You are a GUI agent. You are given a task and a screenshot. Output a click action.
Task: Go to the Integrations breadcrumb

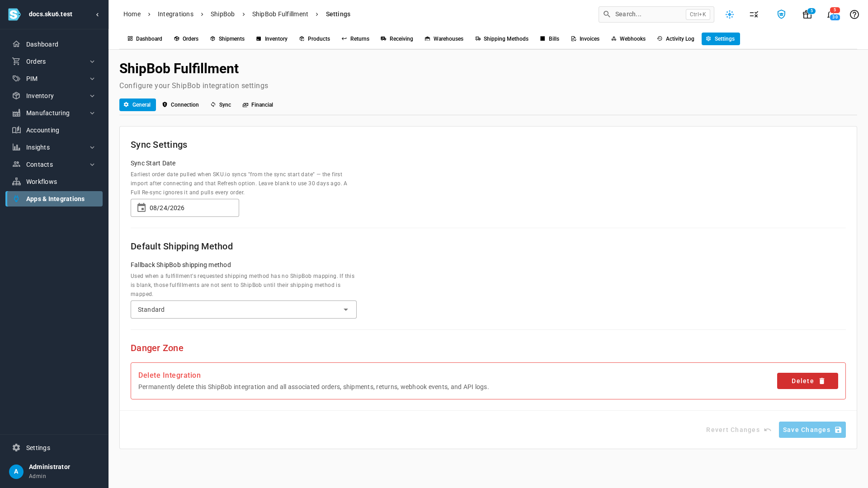(x=175, y=14)
